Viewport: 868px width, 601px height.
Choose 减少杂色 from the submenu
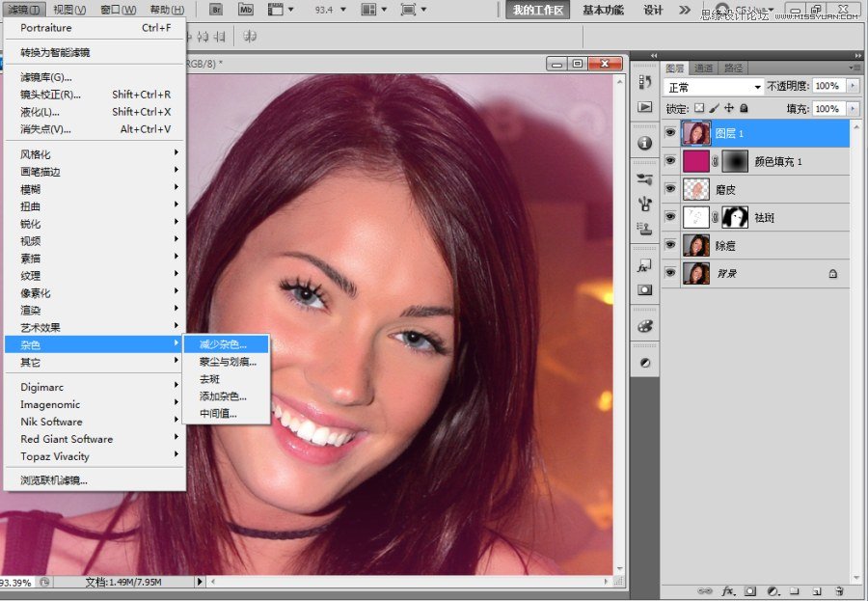coord(223,344)
